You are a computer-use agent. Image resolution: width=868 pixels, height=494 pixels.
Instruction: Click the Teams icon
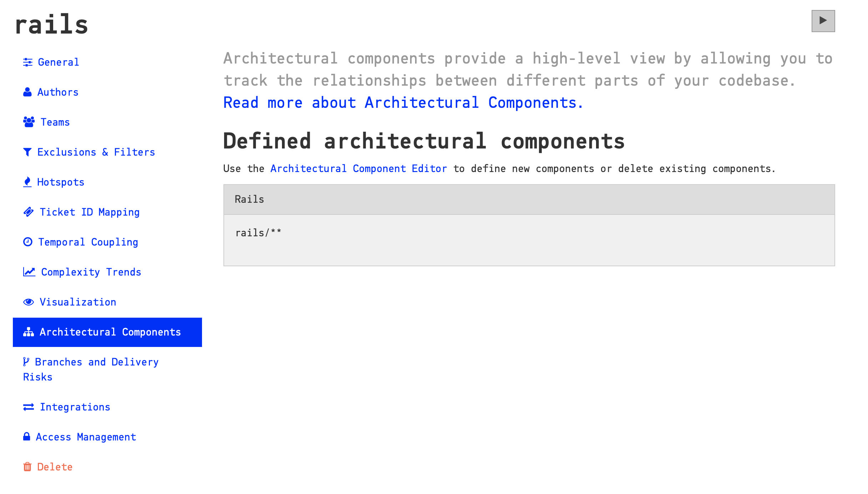point(28,122)
